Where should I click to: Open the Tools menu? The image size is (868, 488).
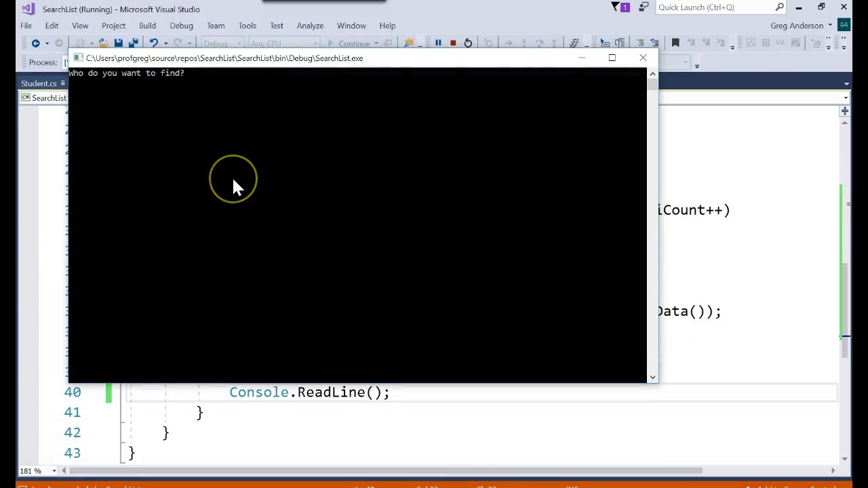point(247,26)
